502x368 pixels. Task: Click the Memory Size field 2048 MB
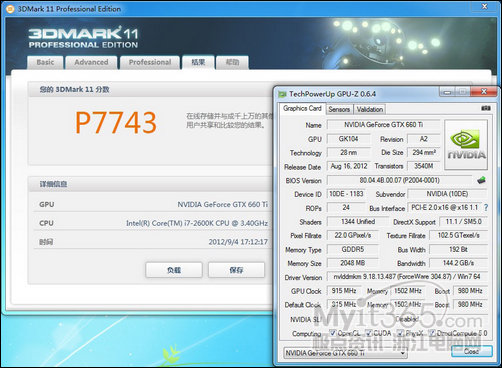(x=353, y=263)
